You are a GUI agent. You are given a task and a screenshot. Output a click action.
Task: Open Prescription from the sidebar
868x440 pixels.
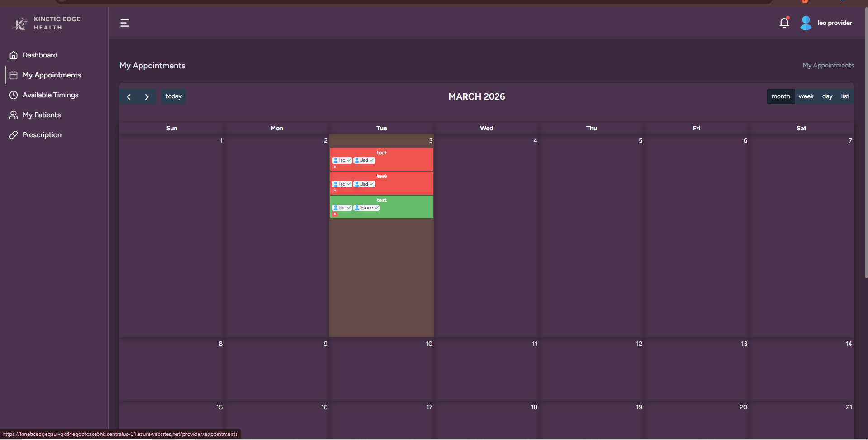tap(42, 135)
